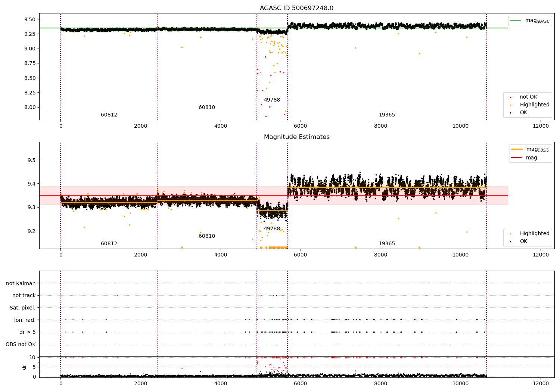560x392 pixels.
Task: Click the 'OBS not OK' flag label
Action: [x=21, y=344]
